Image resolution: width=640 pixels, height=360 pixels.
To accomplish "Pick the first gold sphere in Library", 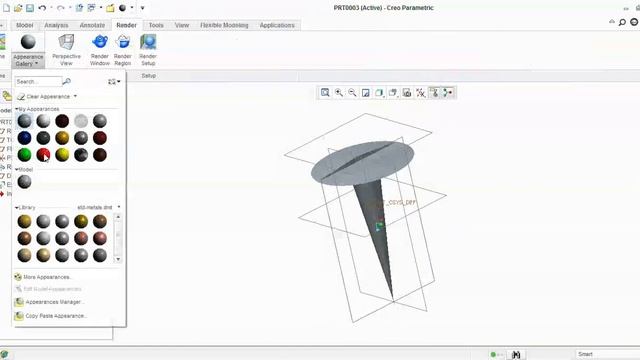I will click(x=24, y=221).
